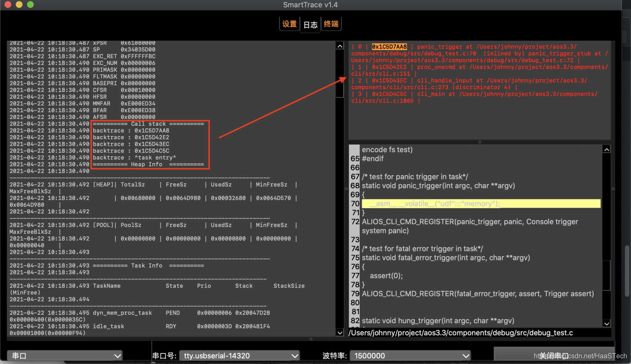Click the EXC_RET 0xFFFFFFBC register line
Screen dimensions: 631x364
82,56
